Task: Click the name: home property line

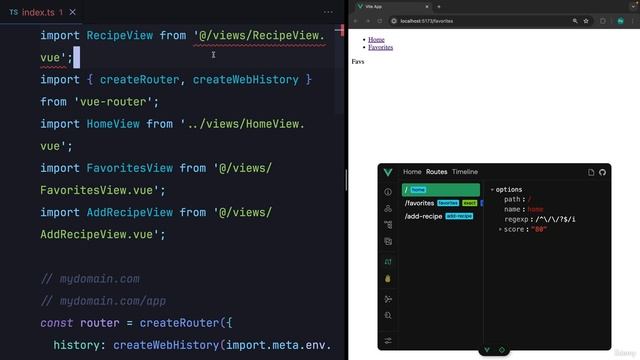Action: [524, 209]
